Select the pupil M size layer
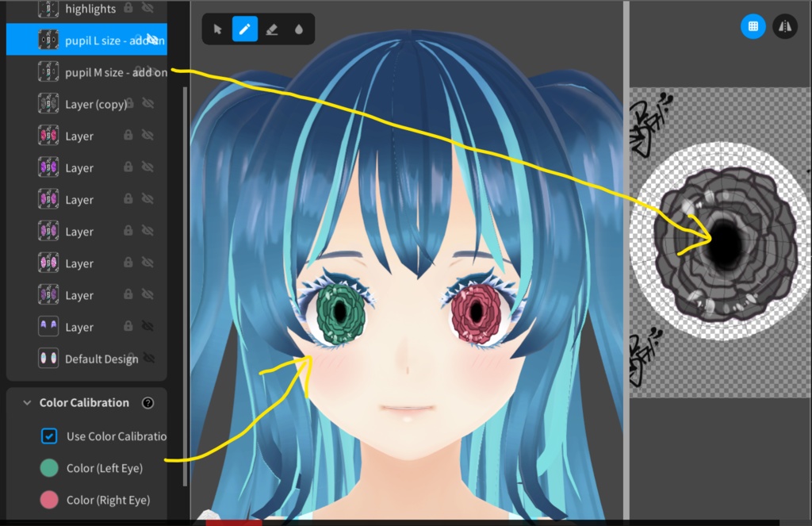This screenshot has width=812, height=526. tap(105, 71)
